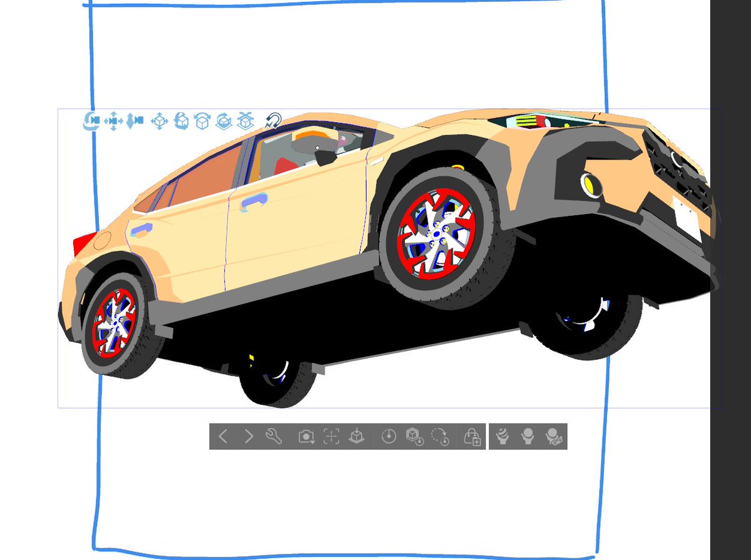Go to previous 3D object arrow
Image resolution: width=751 pixels, height=560 pixels.
[x=223, y=437]
